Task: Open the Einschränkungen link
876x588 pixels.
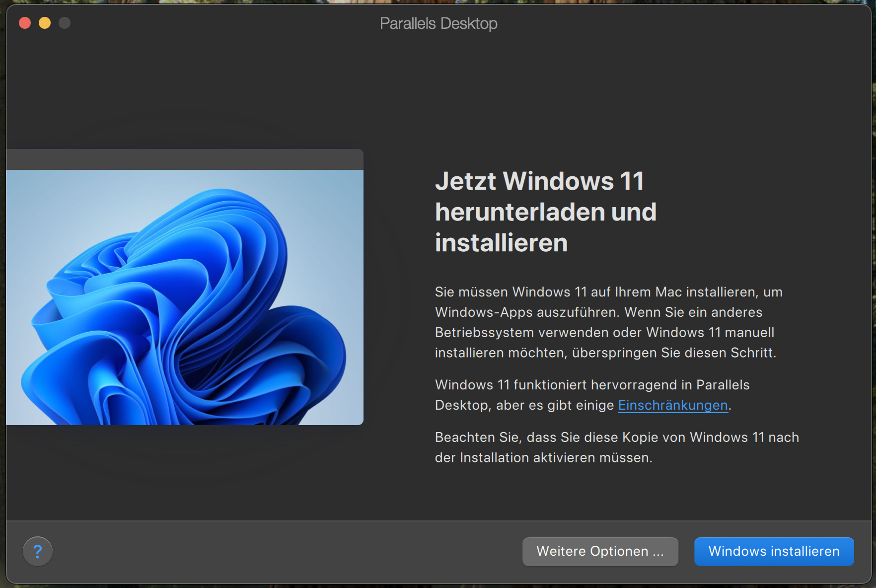Action: tap(673, 405)
